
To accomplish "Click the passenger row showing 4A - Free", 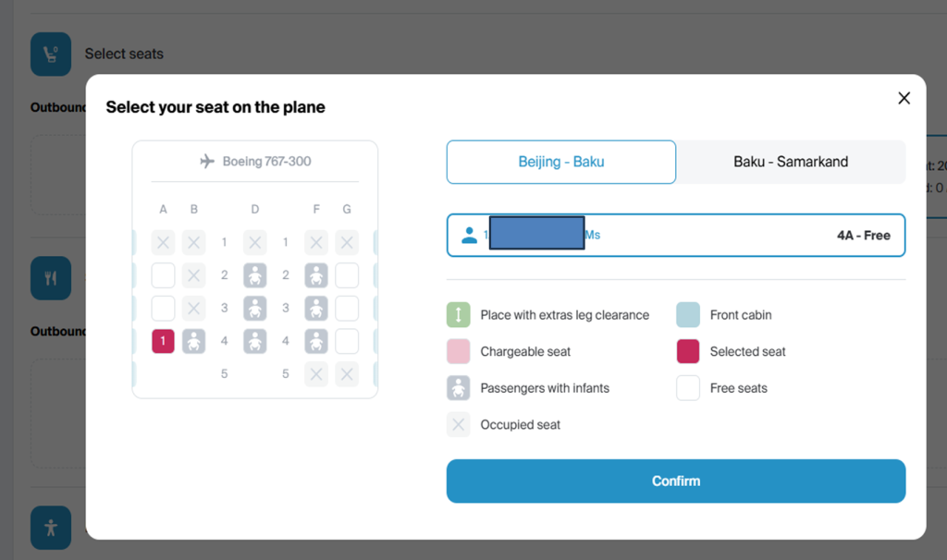I will [675, 236].
